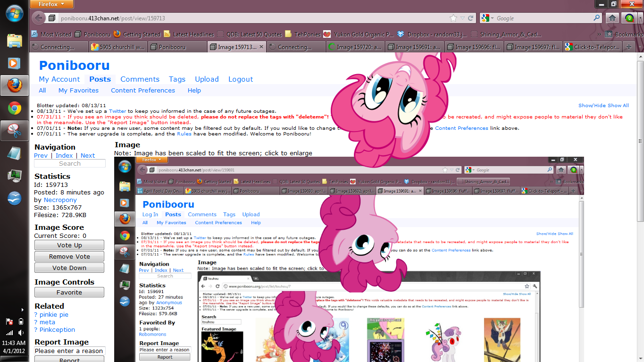Open the Pinkception related tag
This screenshot has height=362, width=644.
[57, 329]
